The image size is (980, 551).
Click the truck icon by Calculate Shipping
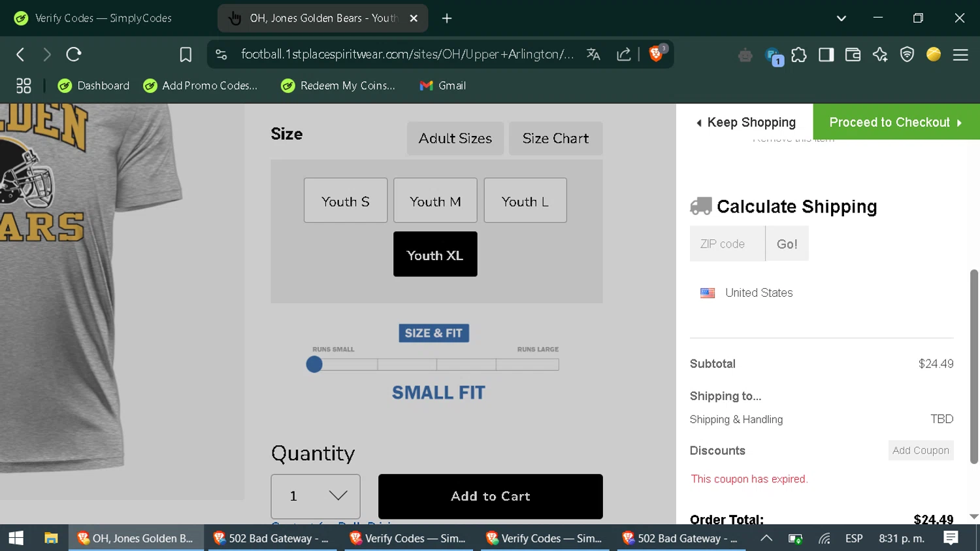point(700,206)
